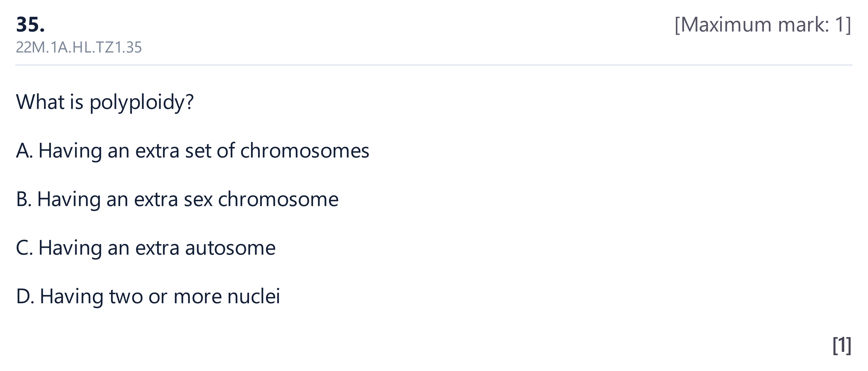The height and width of the screenshot is (371, 868).
Task: Click the horizontal divider line below header
Action: 434,65
